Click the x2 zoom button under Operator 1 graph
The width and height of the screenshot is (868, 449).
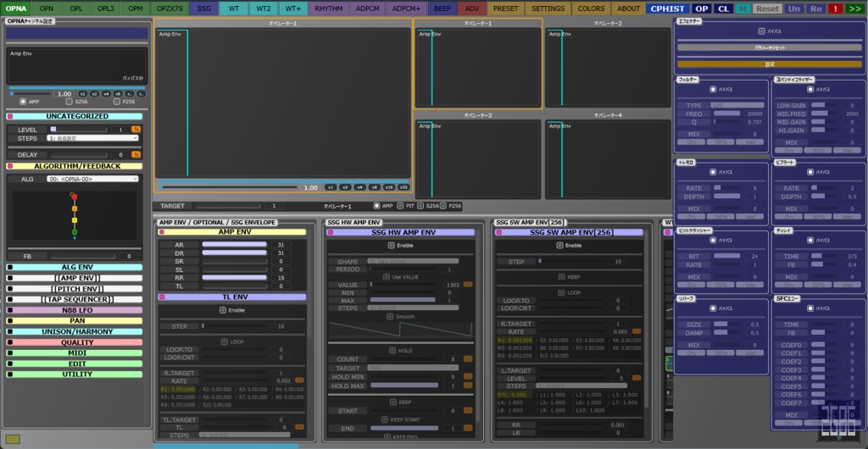[x=345, y=187]
